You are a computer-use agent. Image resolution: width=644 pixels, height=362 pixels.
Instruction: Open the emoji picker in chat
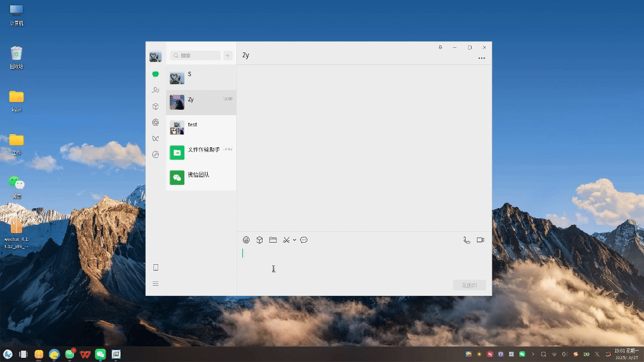(246, 240)
